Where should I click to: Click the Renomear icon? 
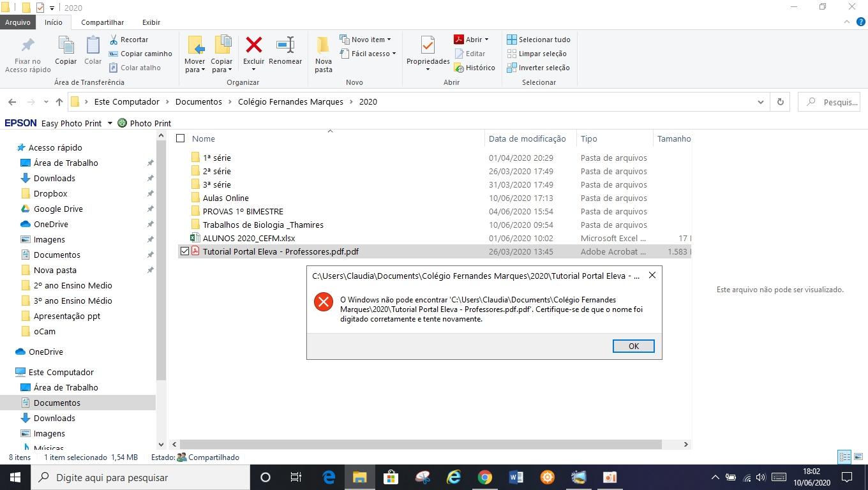(285, 45)
